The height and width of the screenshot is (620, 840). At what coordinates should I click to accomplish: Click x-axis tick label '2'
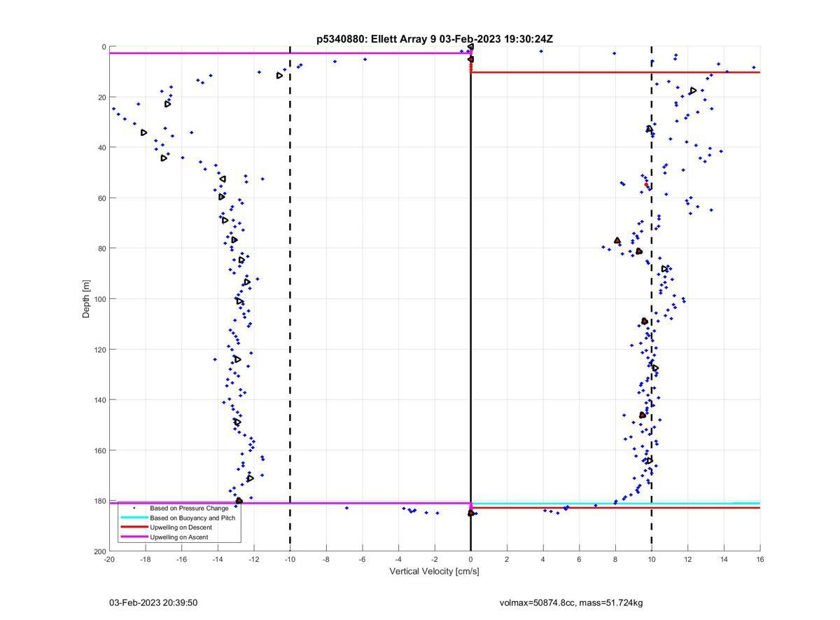tap(507, 559)
